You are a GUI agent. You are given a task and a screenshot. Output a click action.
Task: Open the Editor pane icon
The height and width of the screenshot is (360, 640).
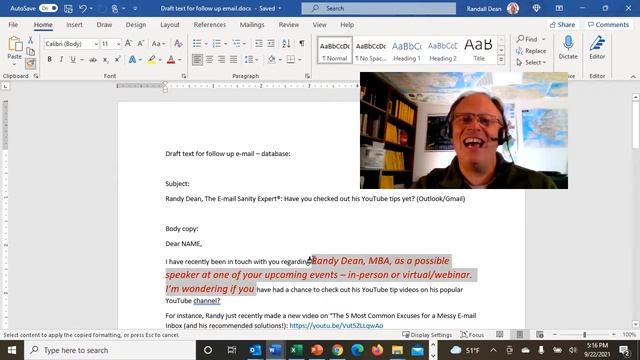[x=597, y=43]
